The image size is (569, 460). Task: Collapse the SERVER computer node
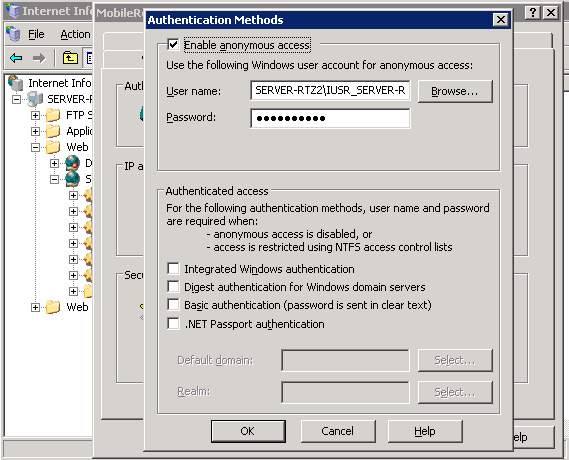click(16, 99)
